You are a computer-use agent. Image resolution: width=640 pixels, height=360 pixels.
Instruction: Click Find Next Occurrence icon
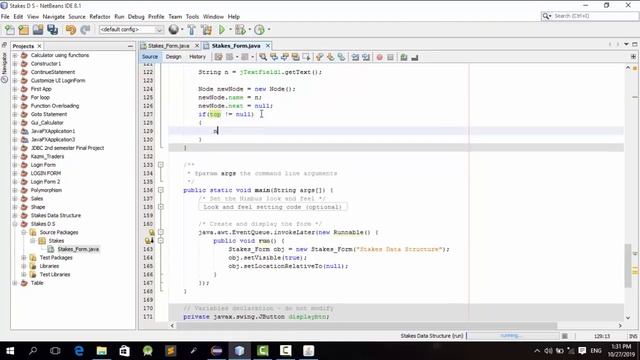284,58
